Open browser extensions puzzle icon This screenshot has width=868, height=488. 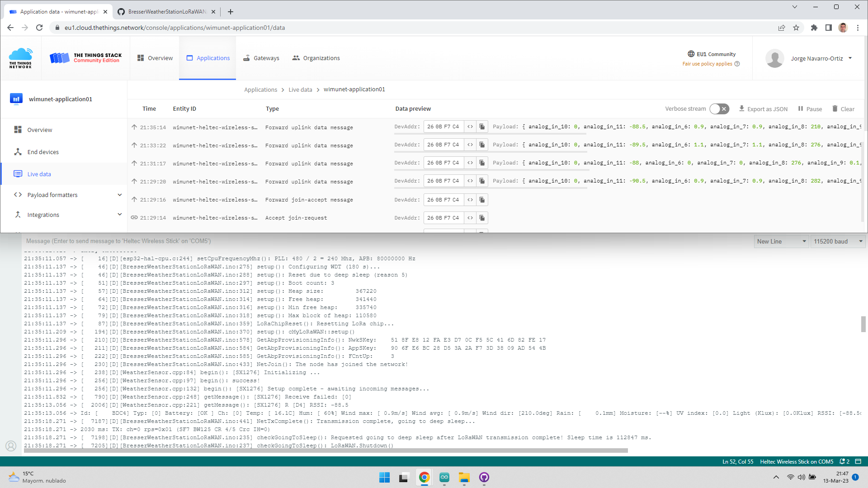tap(814, 28)
